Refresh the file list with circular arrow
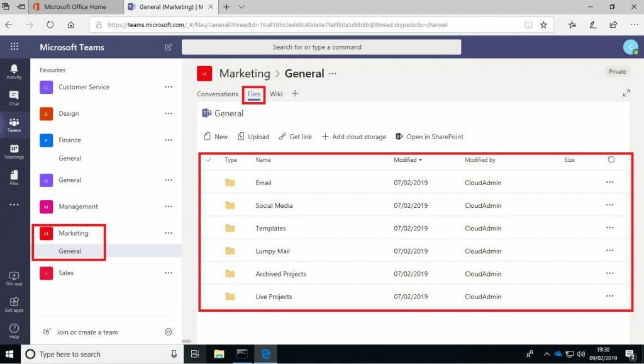Viewport: 644px width, 364px height. (x=611, y=159)
